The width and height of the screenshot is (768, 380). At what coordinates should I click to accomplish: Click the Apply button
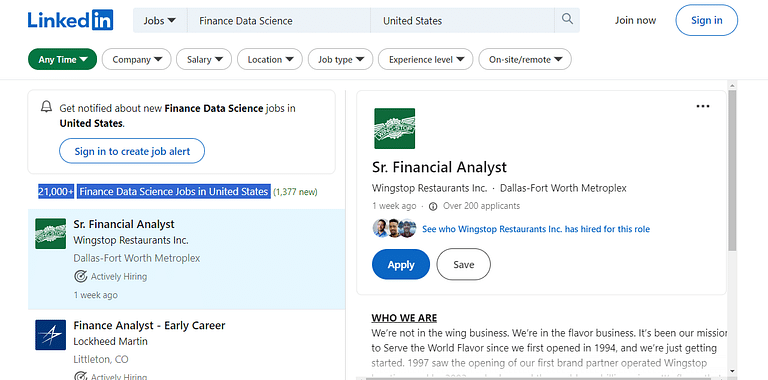tap(401, 264)
